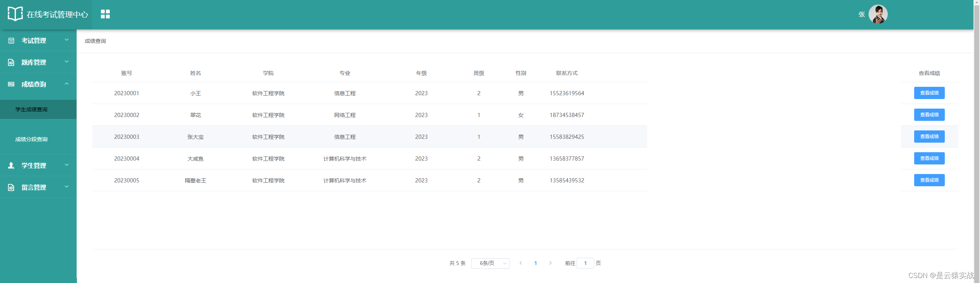Click account cell 20230005
This screenshot has height=283, width=980.
(127, 181)
